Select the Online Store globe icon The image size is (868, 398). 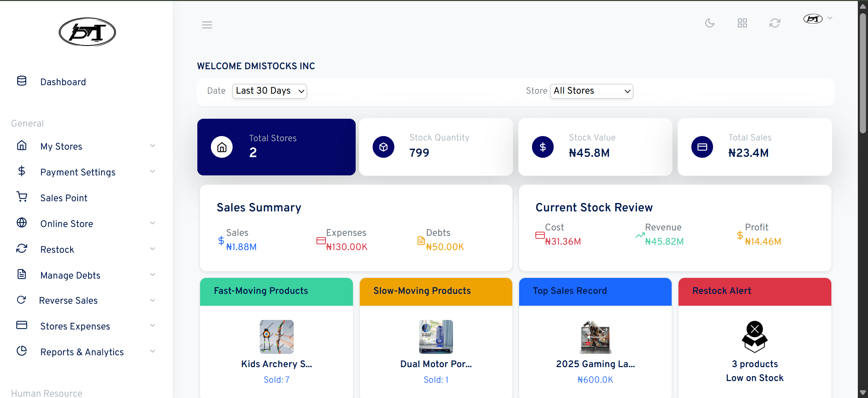tap(22, 223)
